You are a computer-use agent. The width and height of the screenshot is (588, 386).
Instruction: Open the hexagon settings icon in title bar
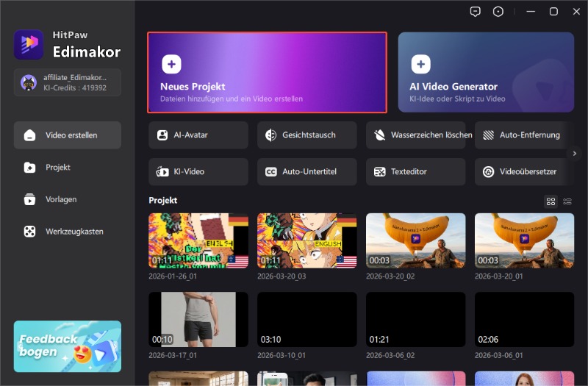[x=499, y=11]
